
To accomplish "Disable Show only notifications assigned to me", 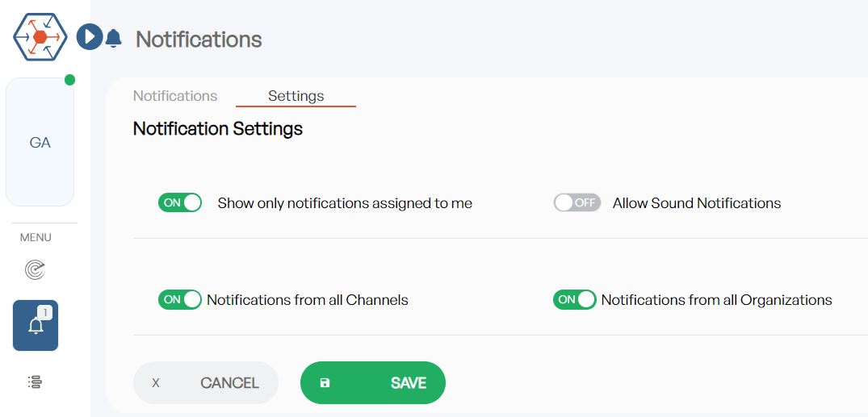I will pos(180,203).
